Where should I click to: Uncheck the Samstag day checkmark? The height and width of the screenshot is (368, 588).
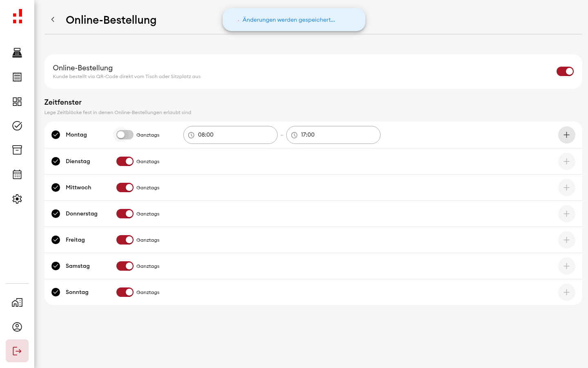pyautogui.click(x=56, y=266)
